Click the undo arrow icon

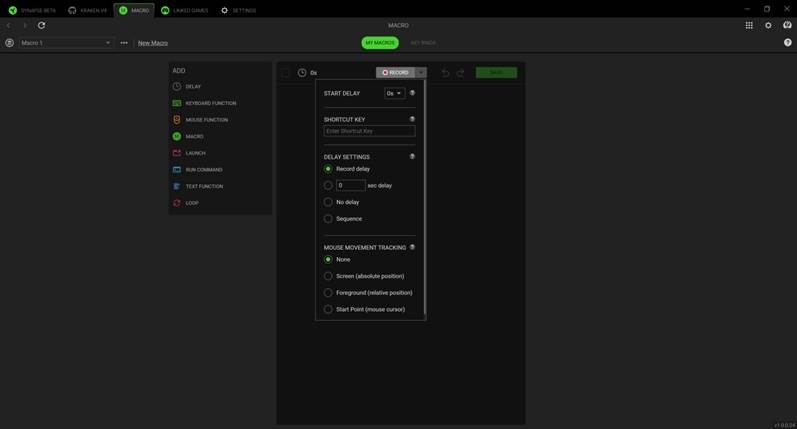[x=445, y=73]
